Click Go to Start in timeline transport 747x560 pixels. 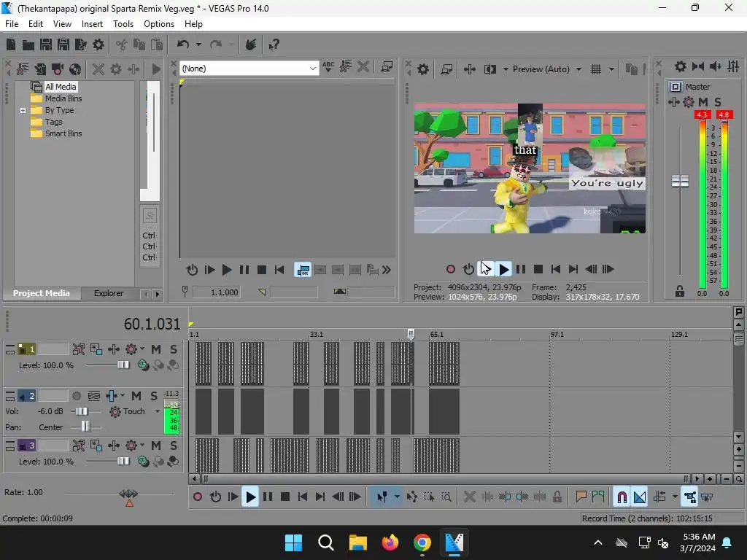(302, 497)
